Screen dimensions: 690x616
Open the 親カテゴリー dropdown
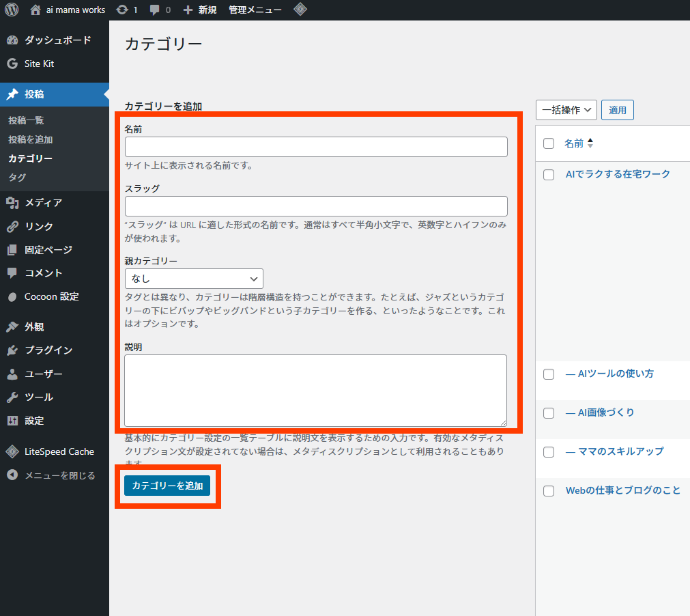point(193,279)
